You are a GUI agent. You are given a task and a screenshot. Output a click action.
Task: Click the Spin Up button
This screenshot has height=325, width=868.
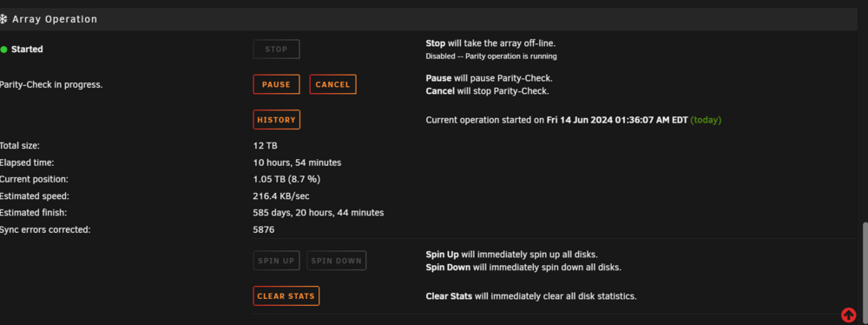[276, 261]
